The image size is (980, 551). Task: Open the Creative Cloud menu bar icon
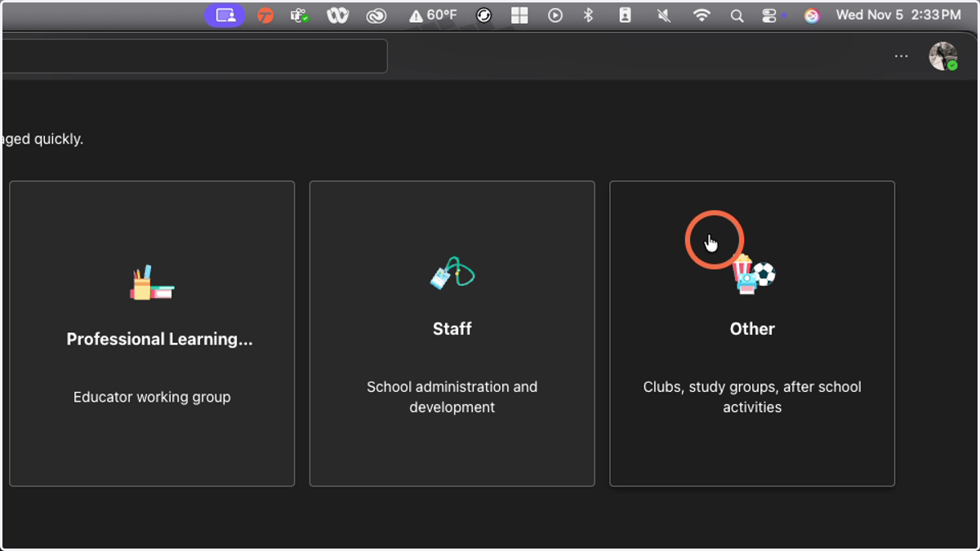(x=376, y=16)
